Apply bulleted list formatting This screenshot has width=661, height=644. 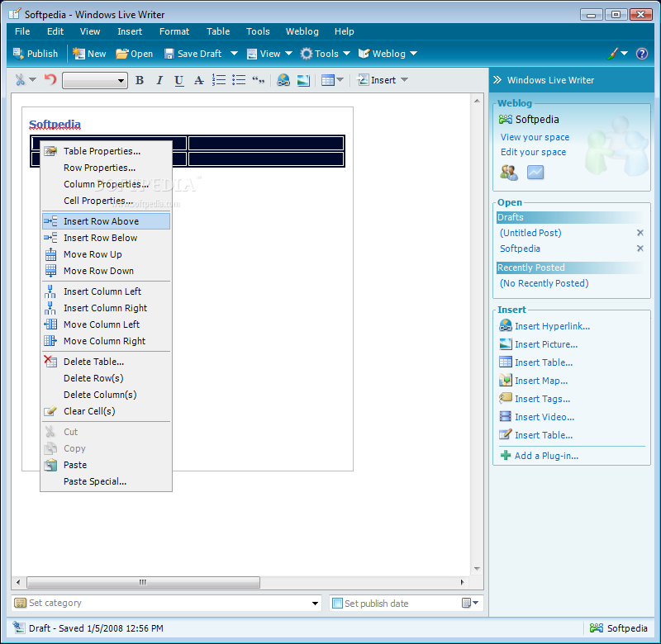tap(239, 80)
